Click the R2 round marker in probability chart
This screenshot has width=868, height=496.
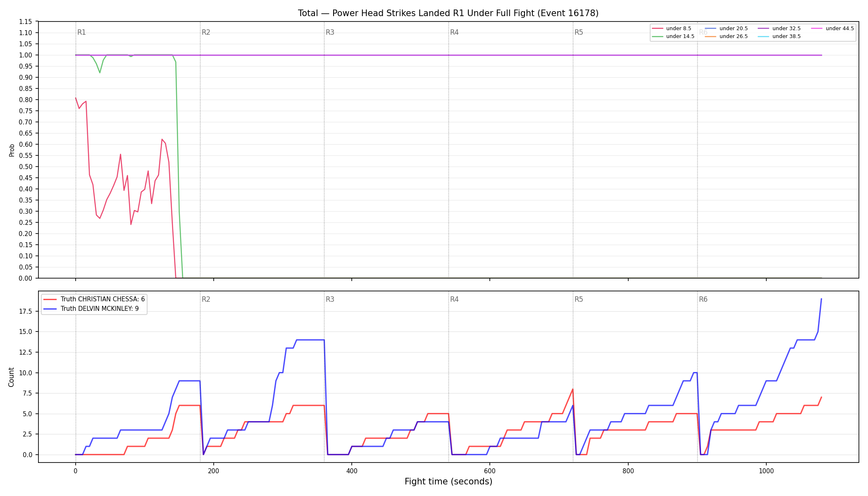pyautogui.click(x=206, y=32)
